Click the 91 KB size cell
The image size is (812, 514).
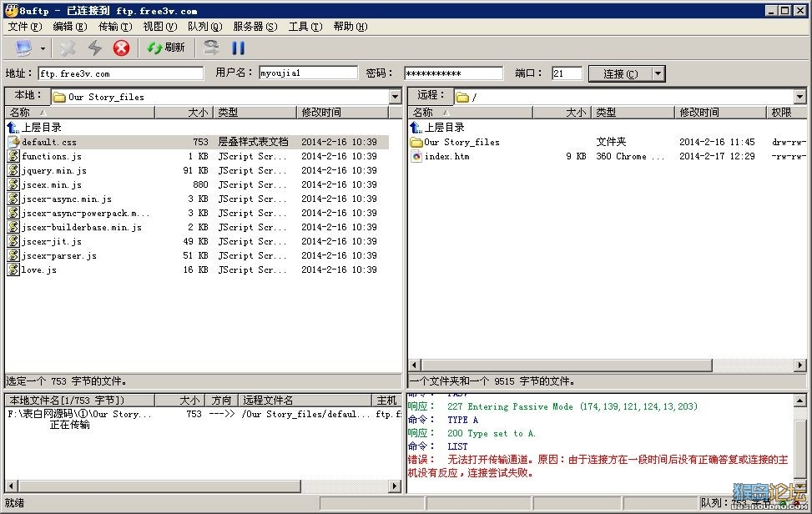point(196,170)
